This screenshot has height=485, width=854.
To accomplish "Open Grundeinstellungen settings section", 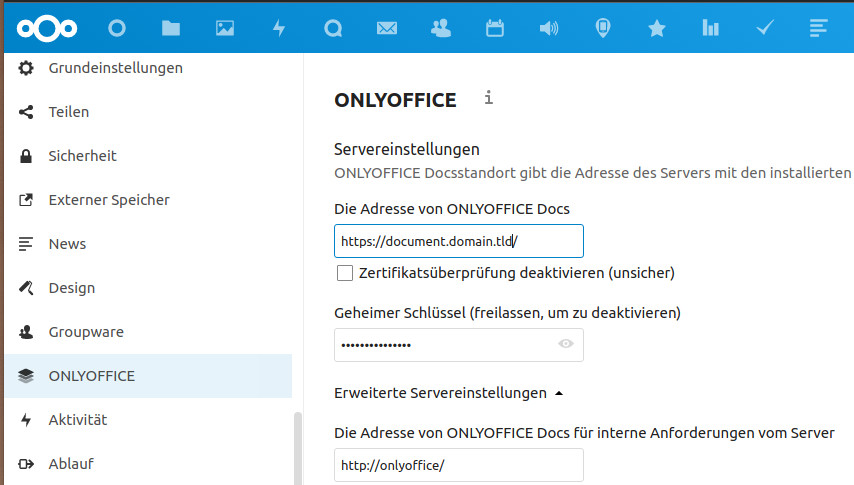I will [115, 68].
